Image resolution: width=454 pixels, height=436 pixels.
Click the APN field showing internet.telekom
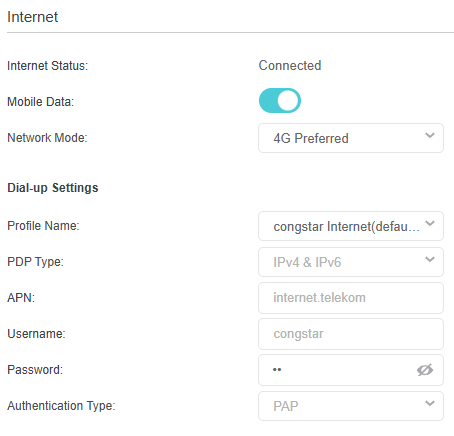(351, 298)
